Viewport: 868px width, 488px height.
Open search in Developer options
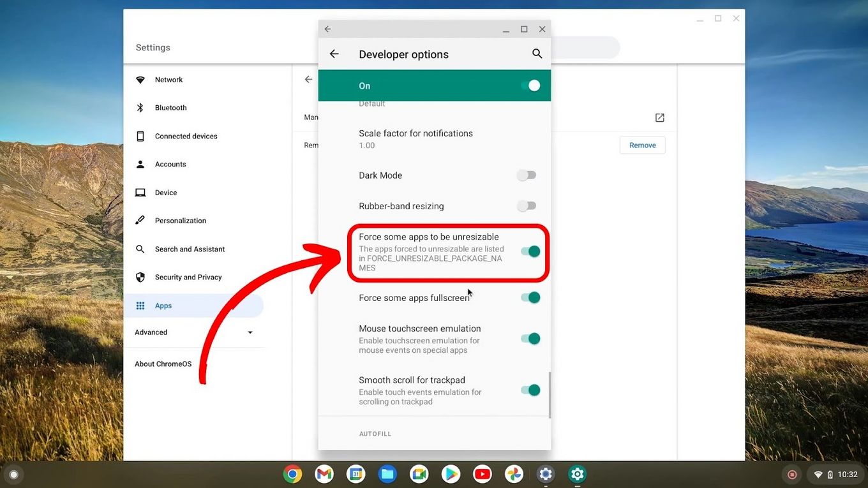pyautogui.click(x=537, y=54)
